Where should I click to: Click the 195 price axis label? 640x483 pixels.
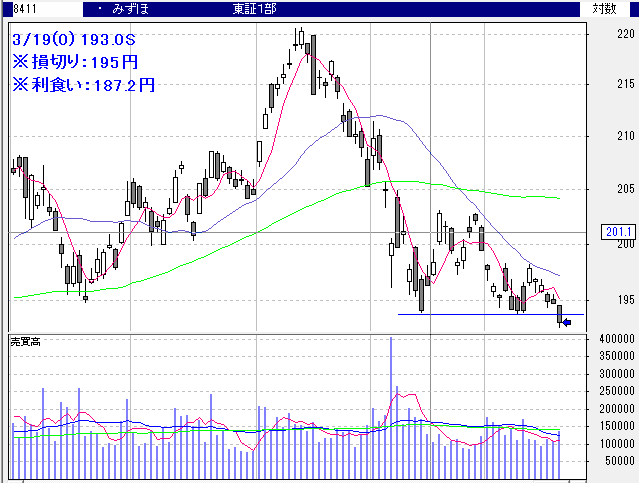(598, 300)
